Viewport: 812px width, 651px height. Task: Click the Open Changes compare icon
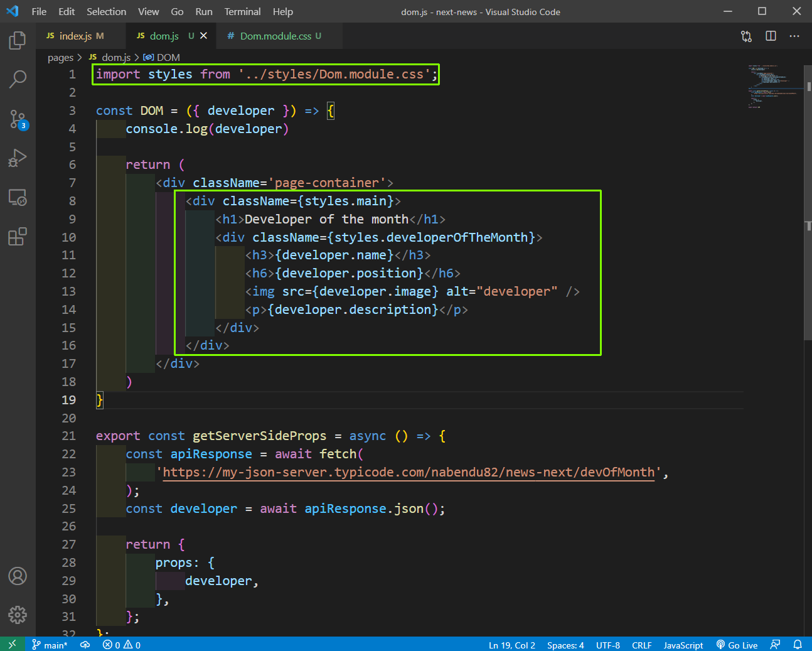coord(746,36)
